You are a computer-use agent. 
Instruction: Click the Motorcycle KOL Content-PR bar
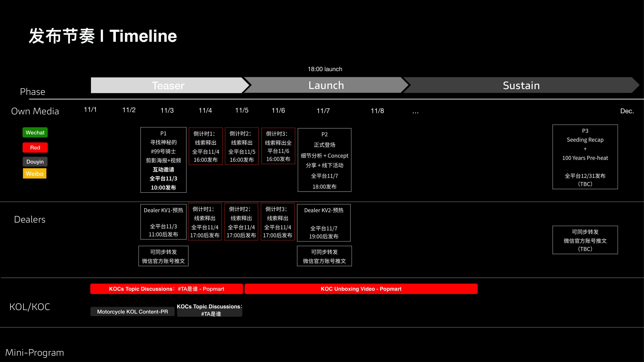pos(132,312)
